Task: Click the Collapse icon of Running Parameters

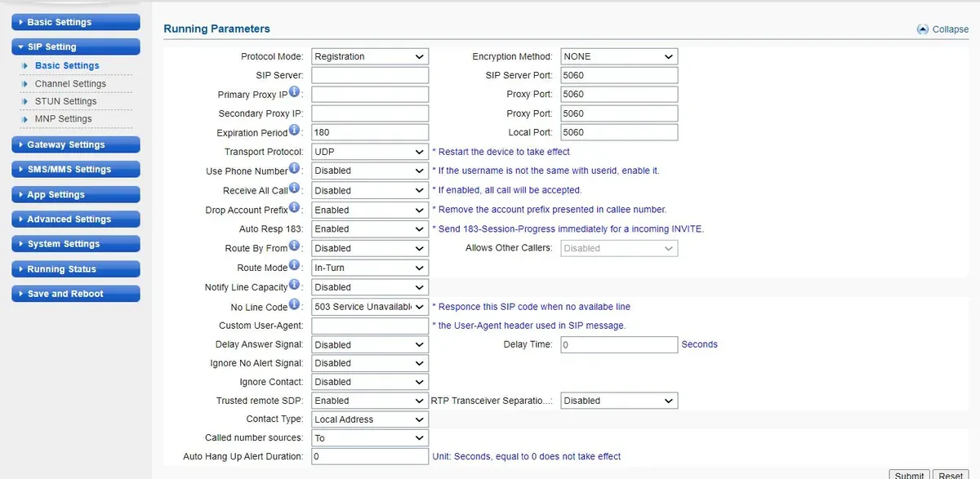Action: tap(923, 29)
